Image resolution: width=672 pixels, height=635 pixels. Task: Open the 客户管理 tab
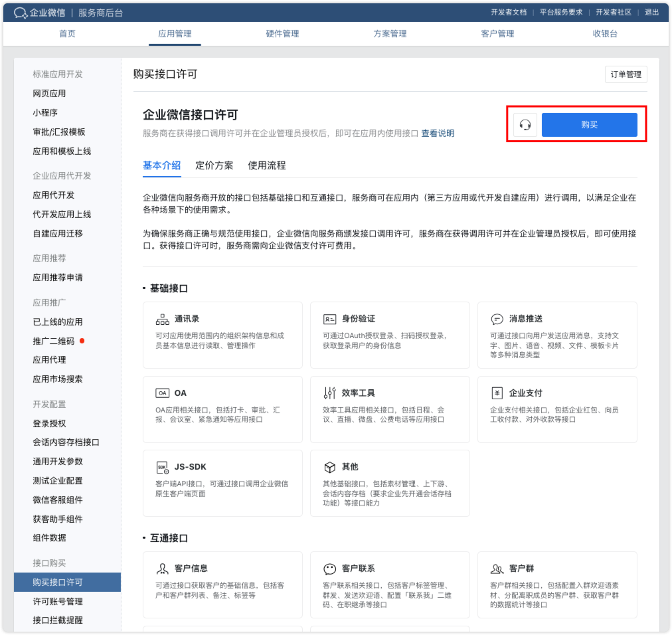(497, 34)
